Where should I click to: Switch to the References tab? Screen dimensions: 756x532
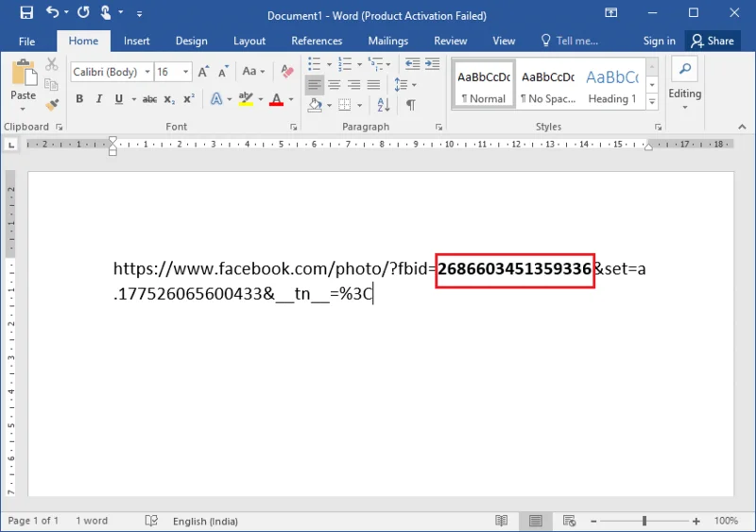[317, 41]
